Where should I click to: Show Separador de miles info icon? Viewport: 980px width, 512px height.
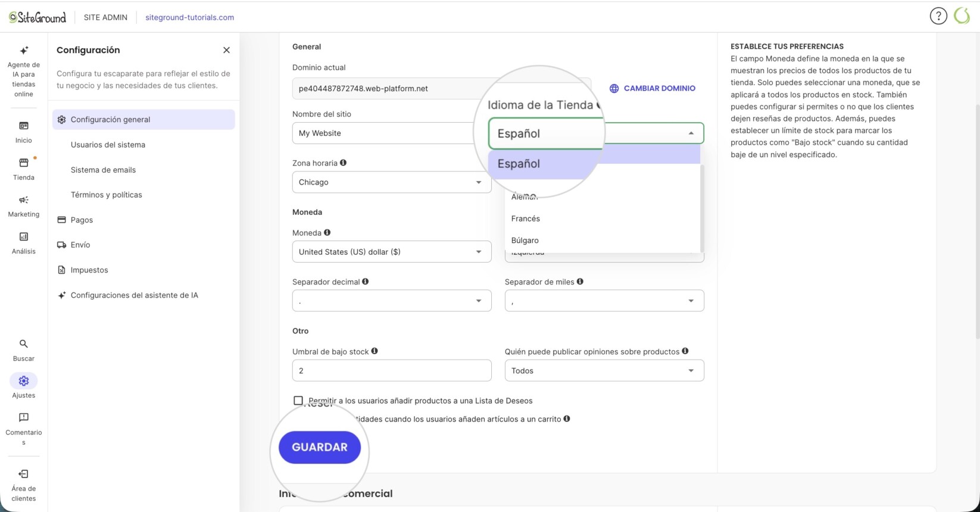click(580, 281)
